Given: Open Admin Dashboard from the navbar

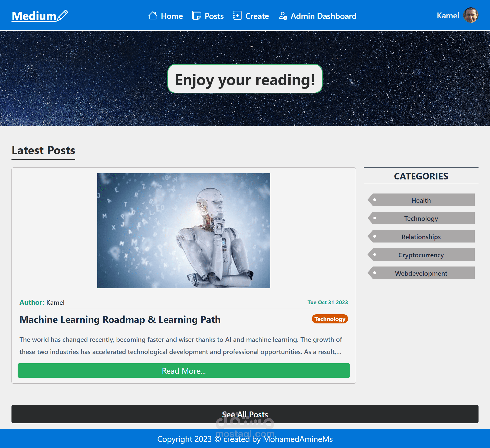Looking at the screenshot, I should click(x=323, y=16).
